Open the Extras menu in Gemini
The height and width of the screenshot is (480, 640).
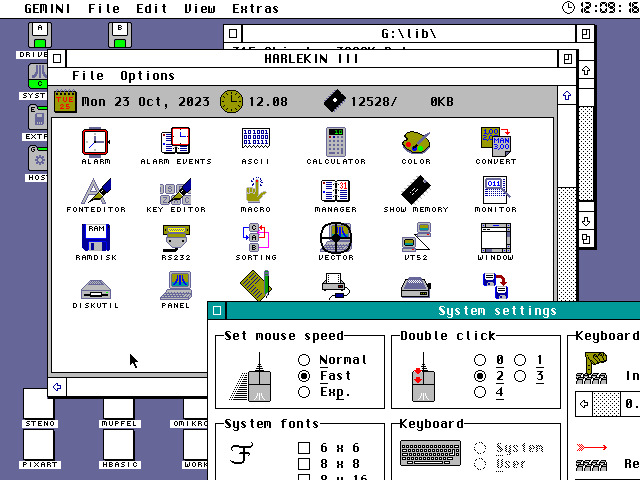tap(255, 8)
